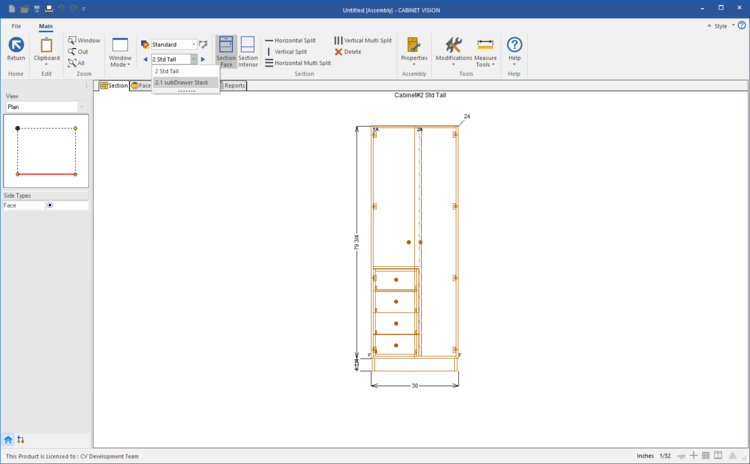Choose 2.1 subDrawer Stack from list

(182, 83)
